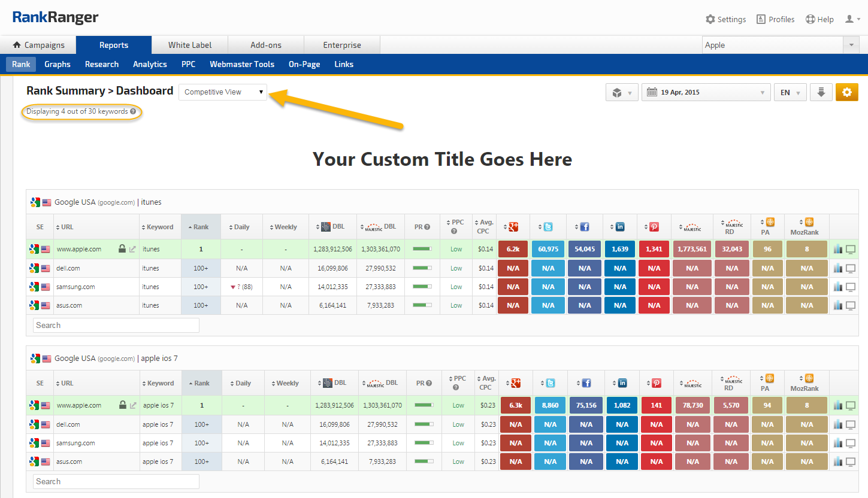Click the Search field under itunes table

point(116,325)
